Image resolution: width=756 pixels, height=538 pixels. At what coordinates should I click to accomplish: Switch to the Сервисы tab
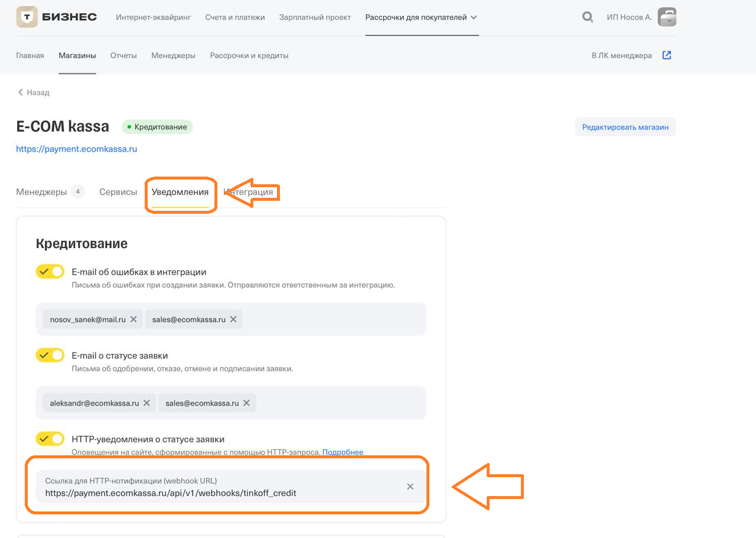[118, 192]
